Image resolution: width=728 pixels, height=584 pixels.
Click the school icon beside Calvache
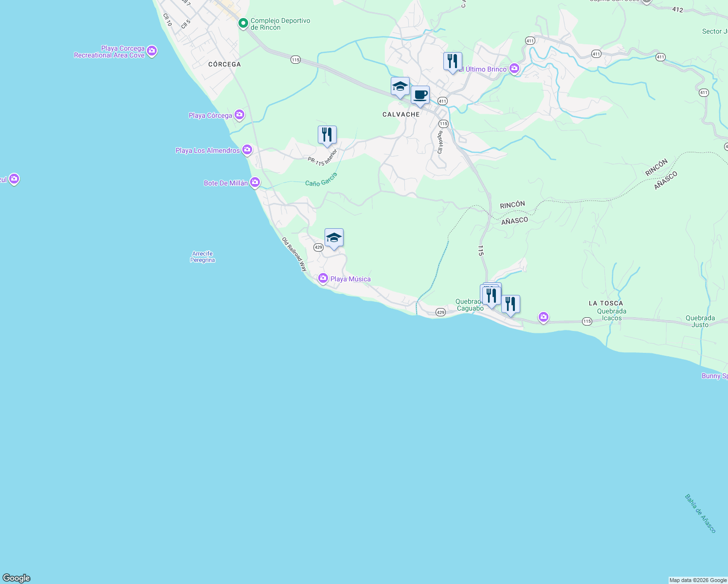(400, 87)
